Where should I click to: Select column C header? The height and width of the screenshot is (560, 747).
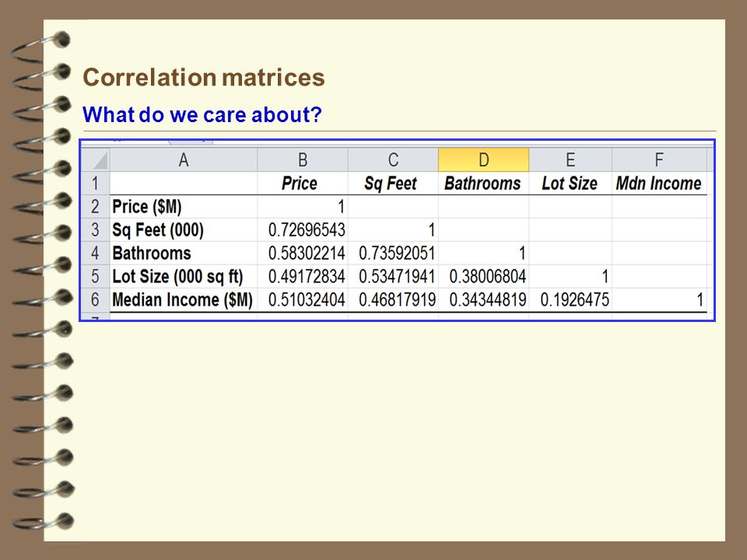click(x=393, y=159)
